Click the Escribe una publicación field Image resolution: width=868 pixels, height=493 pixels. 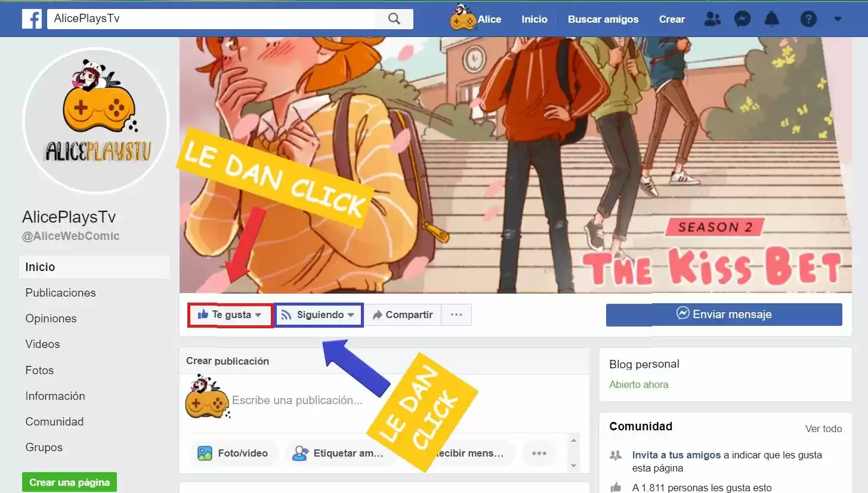[x=297, y=400]
